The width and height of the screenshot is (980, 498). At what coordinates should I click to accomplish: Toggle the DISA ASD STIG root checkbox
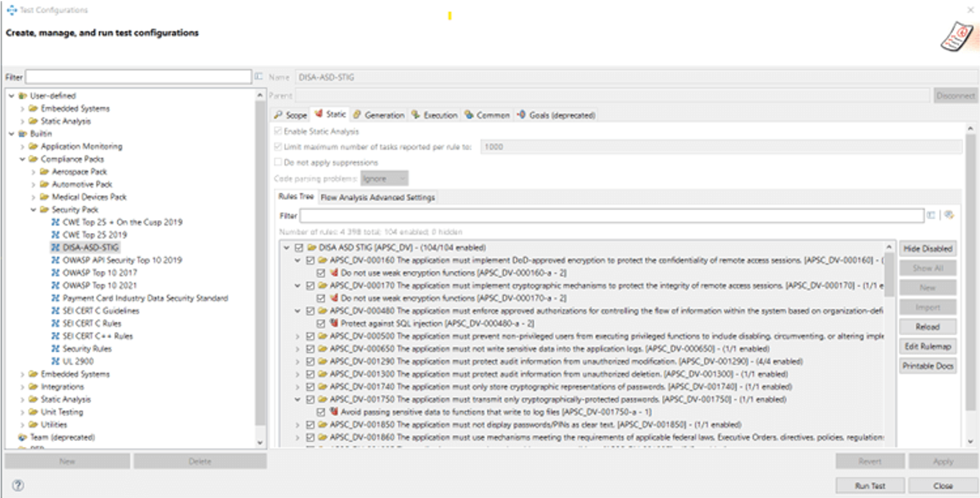coord(299,248)
